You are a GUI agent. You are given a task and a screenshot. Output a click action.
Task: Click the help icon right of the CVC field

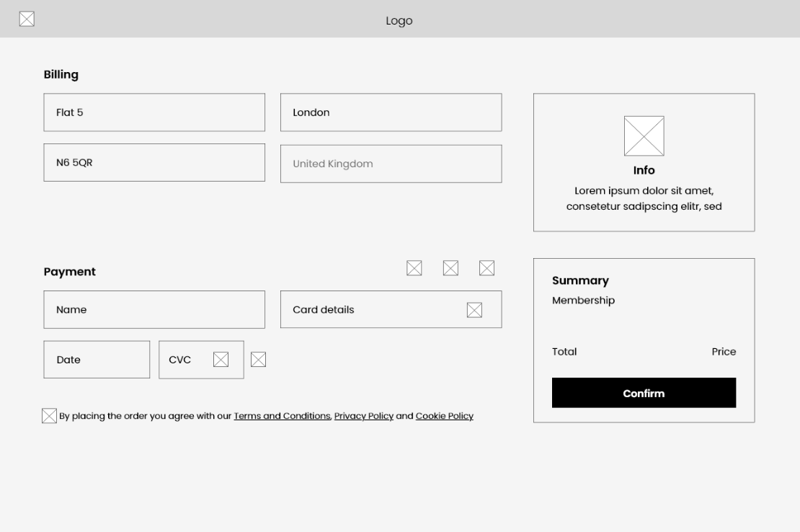tap(258, 359)
